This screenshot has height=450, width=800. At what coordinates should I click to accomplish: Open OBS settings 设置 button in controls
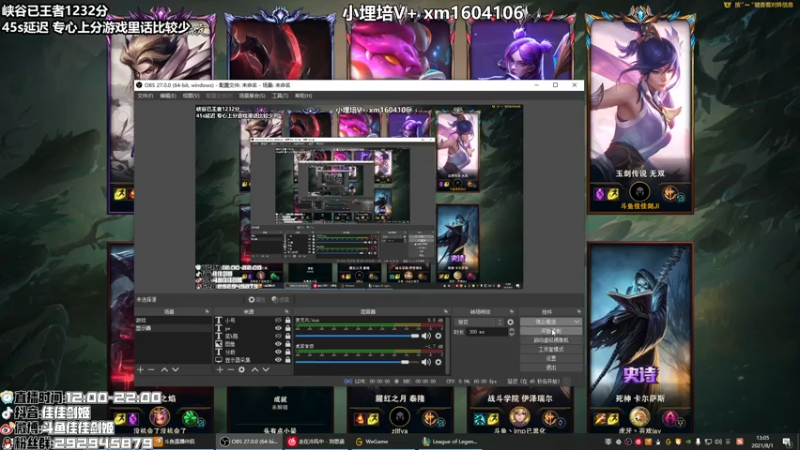pyautogui.click(x=551, y=359)
